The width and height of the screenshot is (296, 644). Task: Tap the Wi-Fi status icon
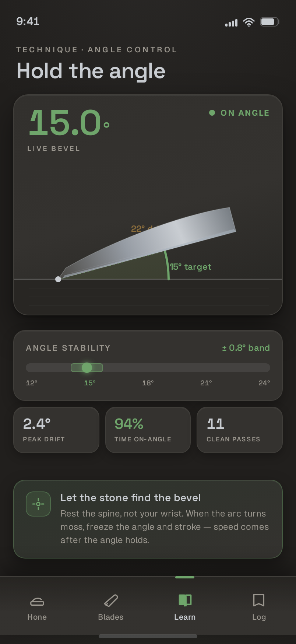point(249,22)
